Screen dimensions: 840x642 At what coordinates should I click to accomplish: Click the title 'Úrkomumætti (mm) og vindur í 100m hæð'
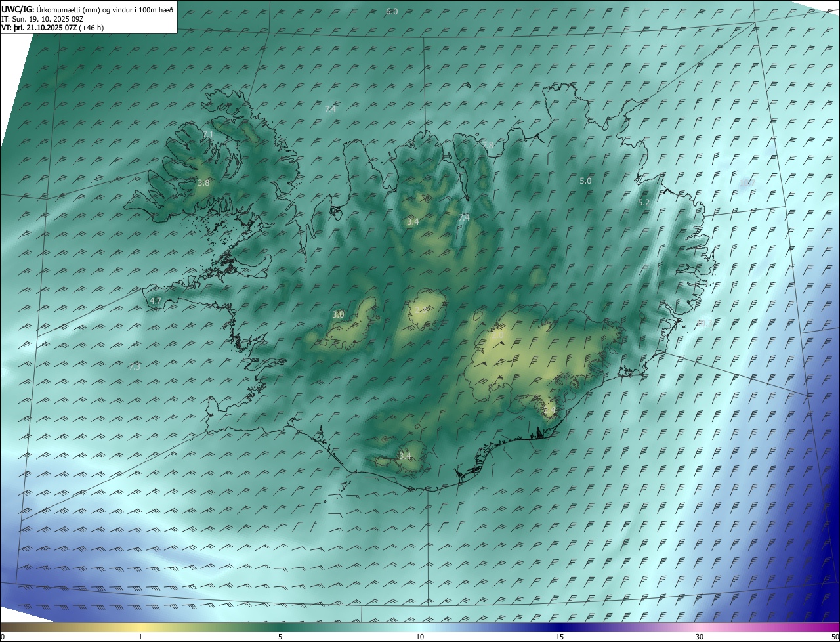pyautogui.click(x=105, y=9)
